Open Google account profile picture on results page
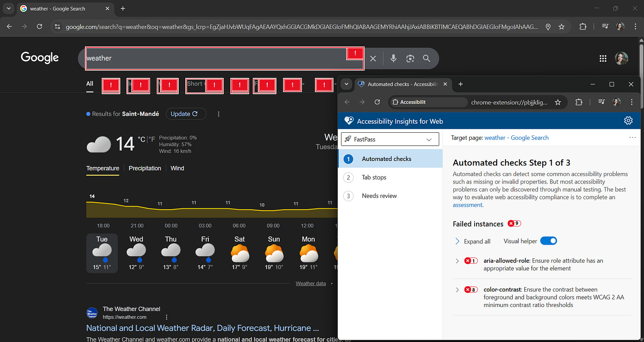Screen dimensions: 644x342 pyautogui.click(x=621, y=58)
